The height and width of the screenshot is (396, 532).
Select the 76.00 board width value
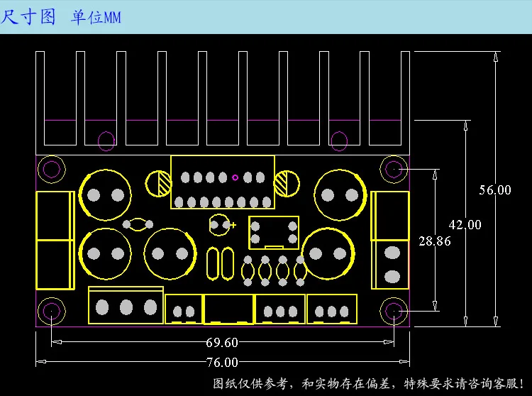[222, 363]
